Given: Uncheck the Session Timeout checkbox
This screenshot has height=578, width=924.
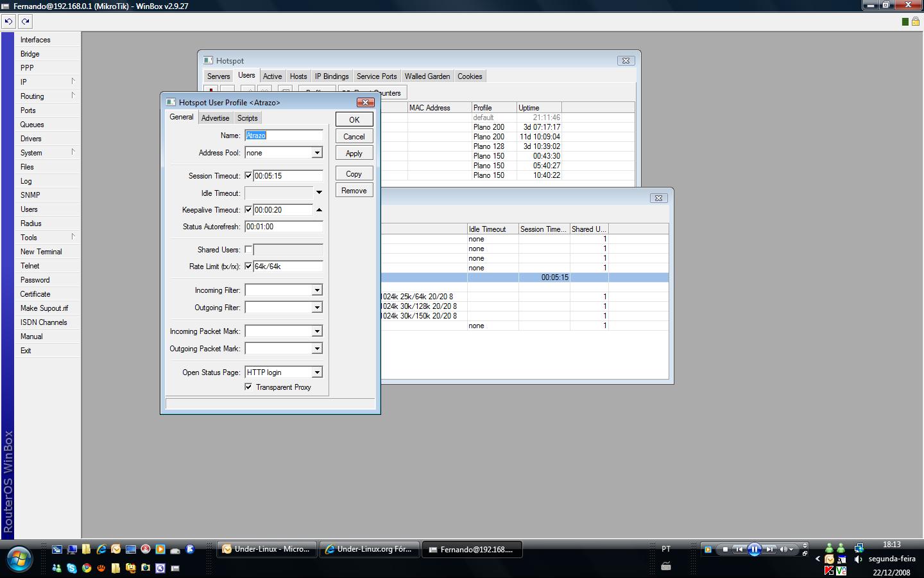Looking at the screenshot, I should [248, 176].
